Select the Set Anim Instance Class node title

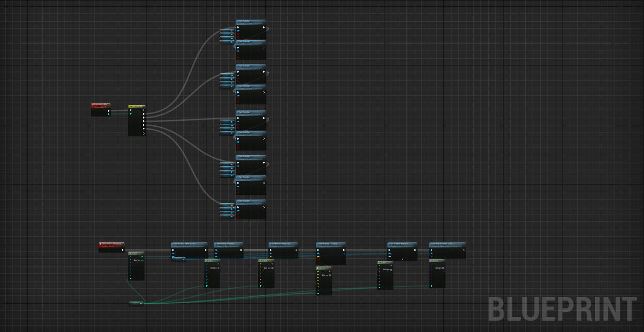[447, 244]
